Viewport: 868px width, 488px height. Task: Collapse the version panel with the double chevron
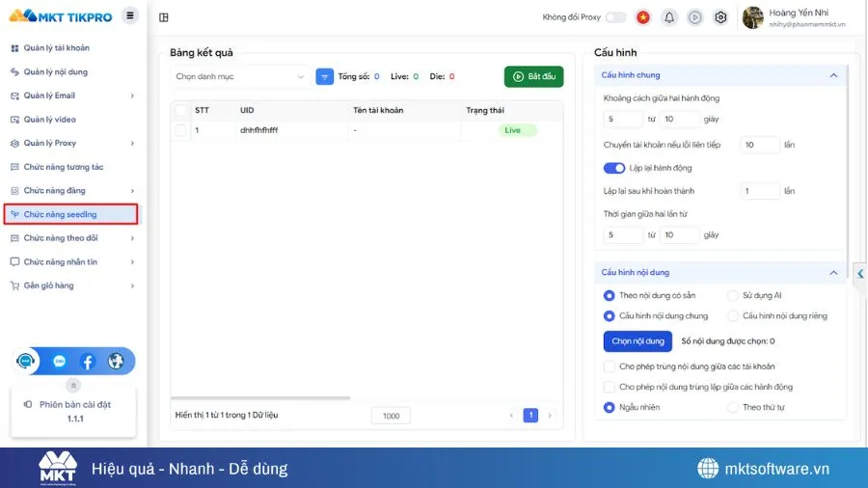point(73,385)
